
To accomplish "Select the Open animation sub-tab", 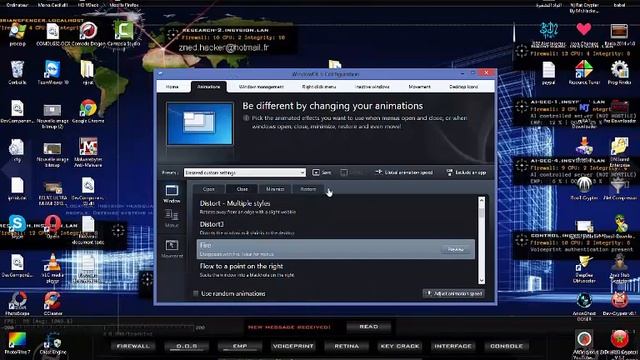I will (x=209, y=189).
